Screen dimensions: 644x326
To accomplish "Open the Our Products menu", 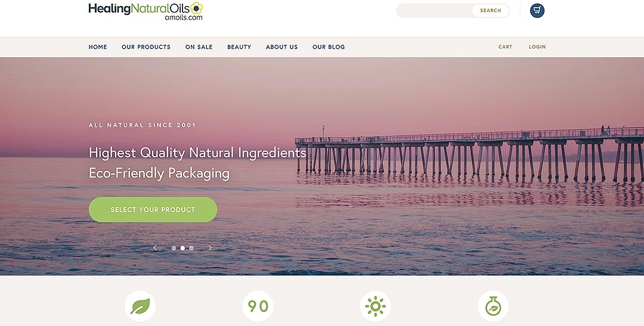I will coord(146,47).
